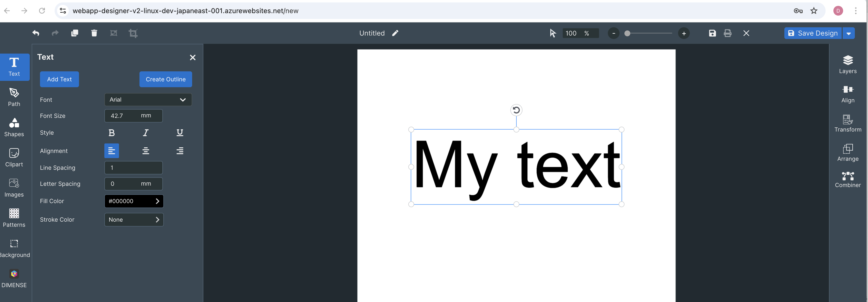Click the print icon
Screen dimensions: 868x302
click(728, 33)
